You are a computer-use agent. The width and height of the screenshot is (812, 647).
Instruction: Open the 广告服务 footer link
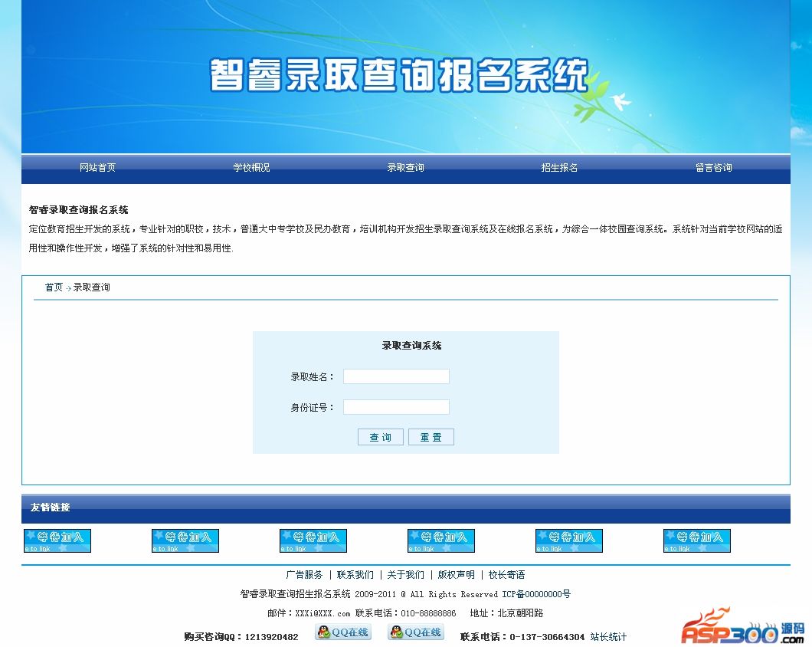[x=305, y=574]
